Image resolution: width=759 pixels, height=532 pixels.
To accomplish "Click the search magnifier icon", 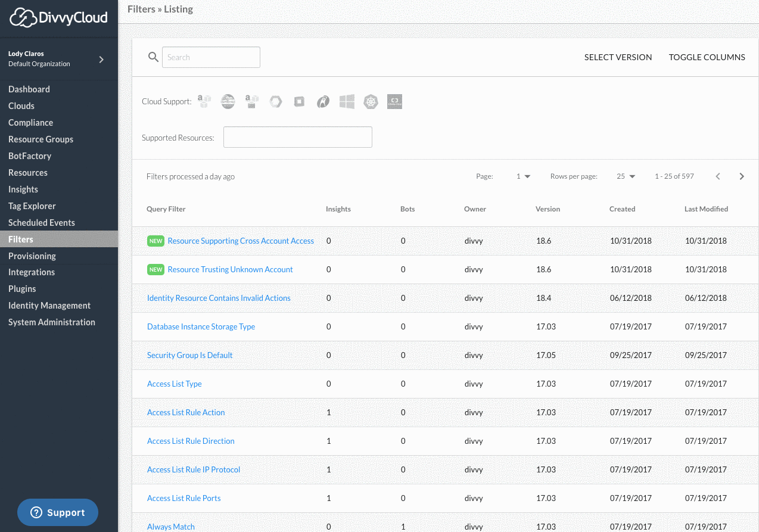I will (153, 57).
